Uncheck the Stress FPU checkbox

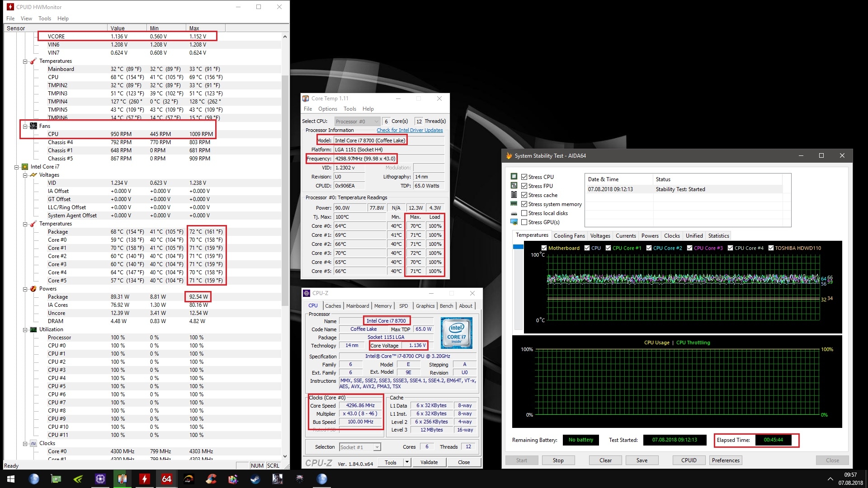click(524, 186)
